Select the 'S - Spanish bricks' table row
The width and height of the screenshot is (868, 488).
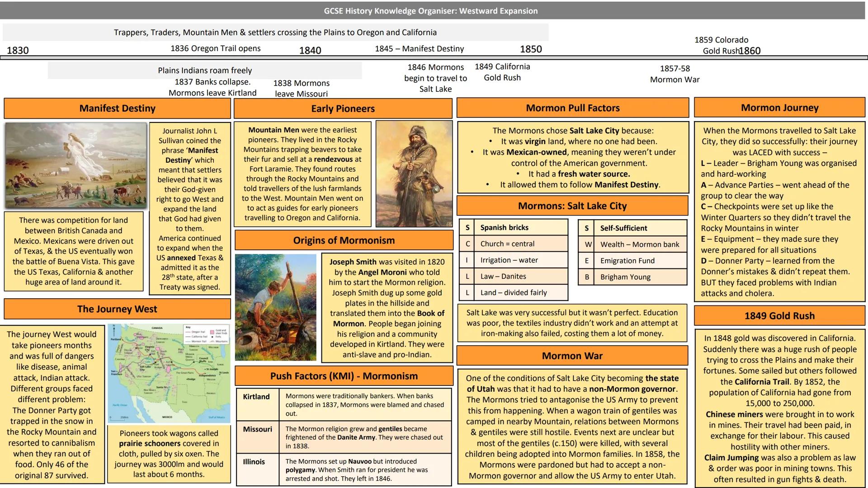513,227
